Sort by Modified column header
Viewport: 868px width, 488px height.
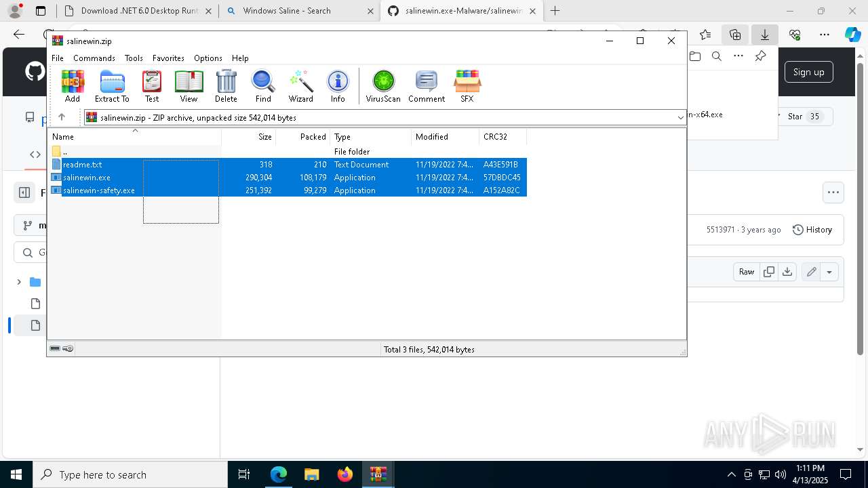445,137
